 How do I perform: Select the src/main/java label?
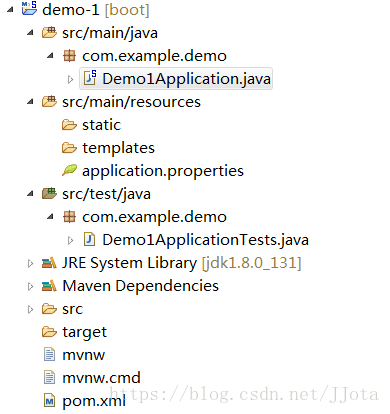pyautogui.click(x=110, y=33)
